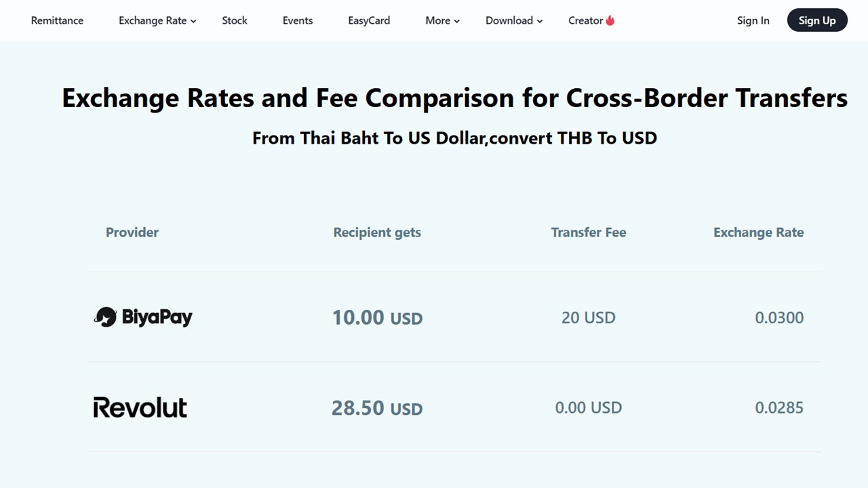Open the EasyCard page
The height and width of the screenshot is (488, 868).
point(369,20)
